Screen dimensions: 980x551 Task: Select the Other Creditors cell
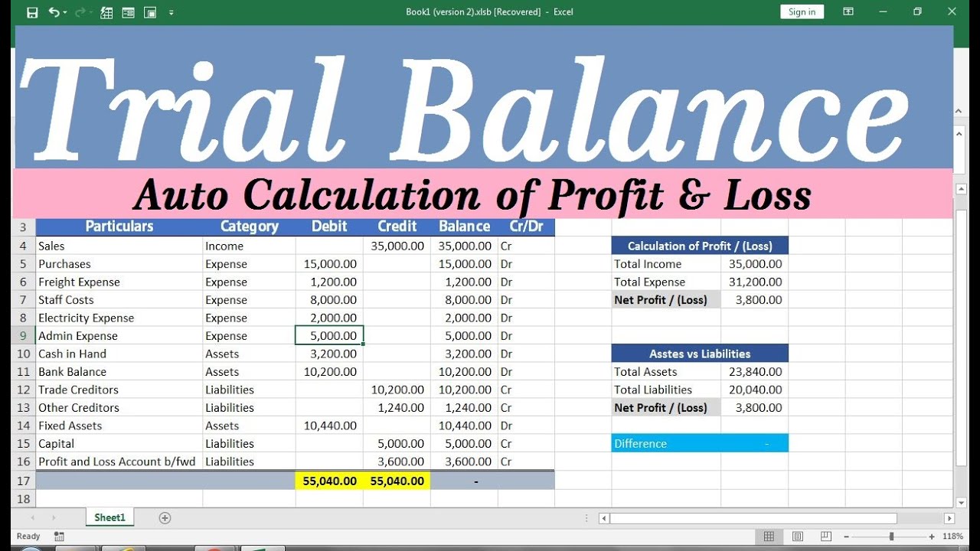(x=119, y=408)
